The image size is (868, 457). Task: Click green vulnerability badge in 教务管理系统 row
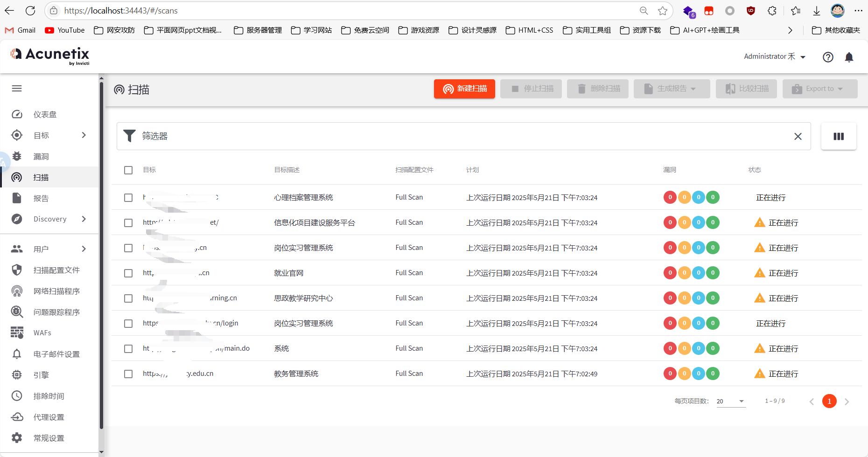pyautogui.click(x=713, y=374)
